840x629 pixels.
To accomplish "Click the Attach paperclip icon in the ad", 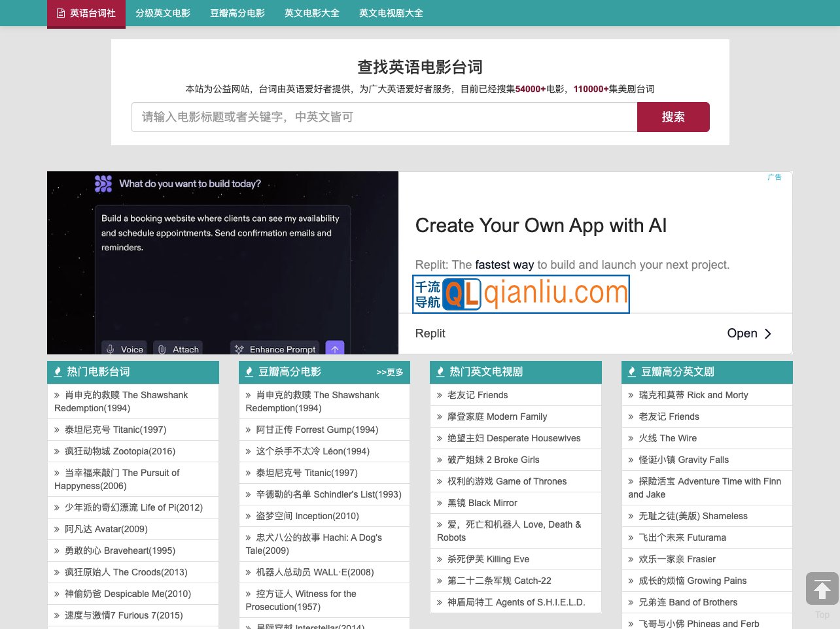I will click(x=162, y=348).
